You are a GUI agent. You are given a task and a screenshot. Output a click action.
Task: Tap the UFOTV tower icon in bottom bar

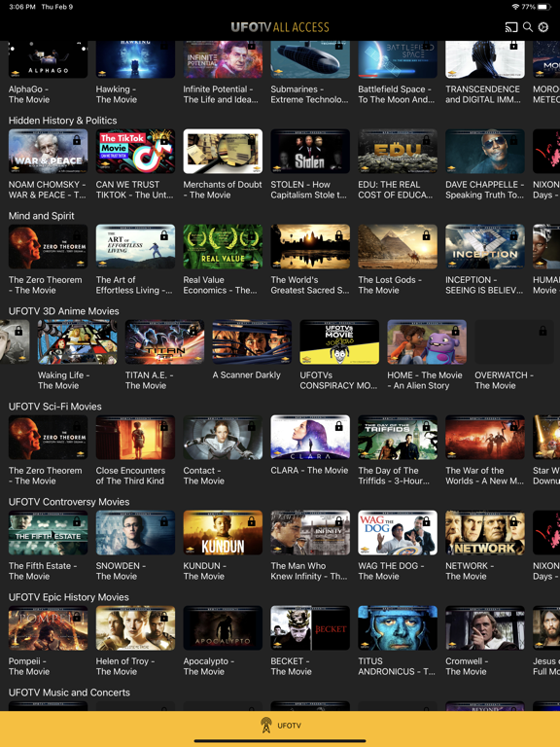[266, 725]
